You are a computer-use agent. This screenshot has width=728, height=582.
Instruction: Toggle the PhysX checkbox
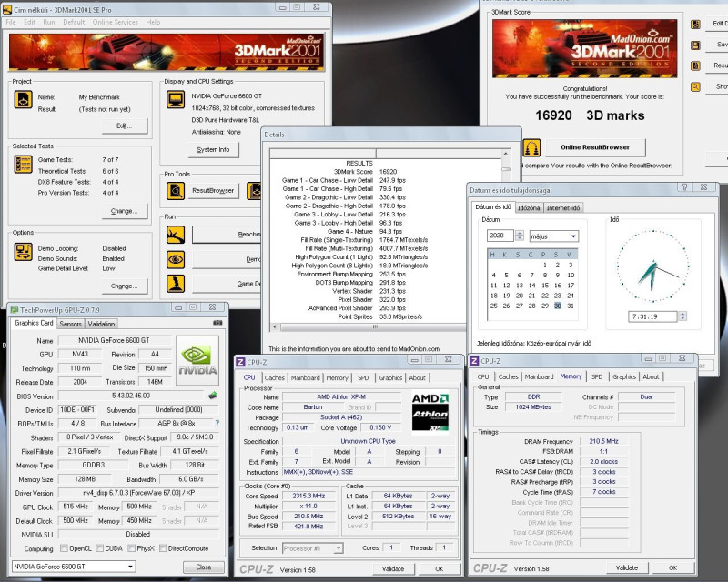[x=132, y=548]
